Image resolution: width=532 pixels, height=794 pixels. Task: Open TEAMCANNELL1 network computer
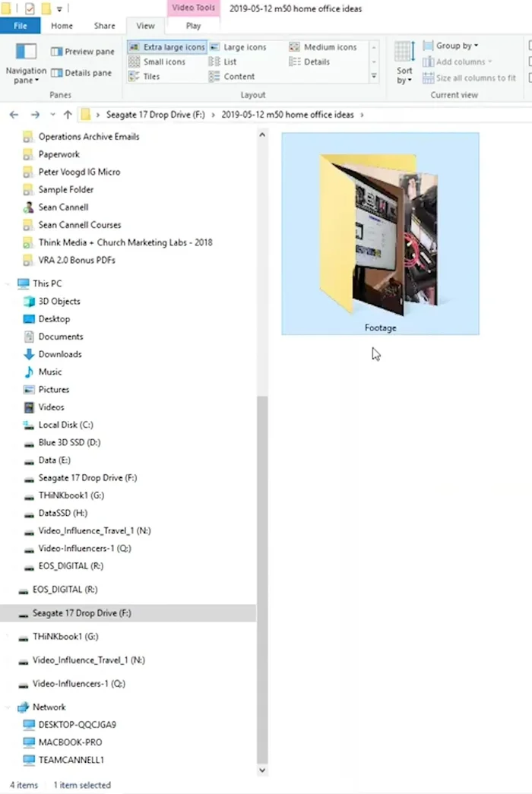[71, 760]
